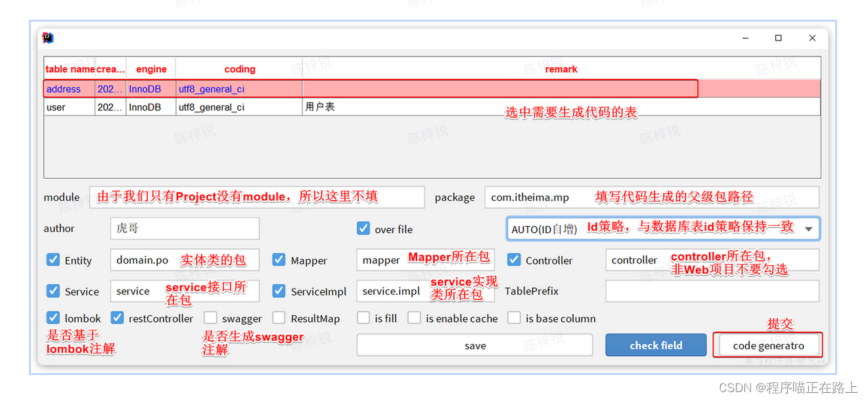Click the author field containing 虎哥
Screen dimensions: 868x400
185,229
